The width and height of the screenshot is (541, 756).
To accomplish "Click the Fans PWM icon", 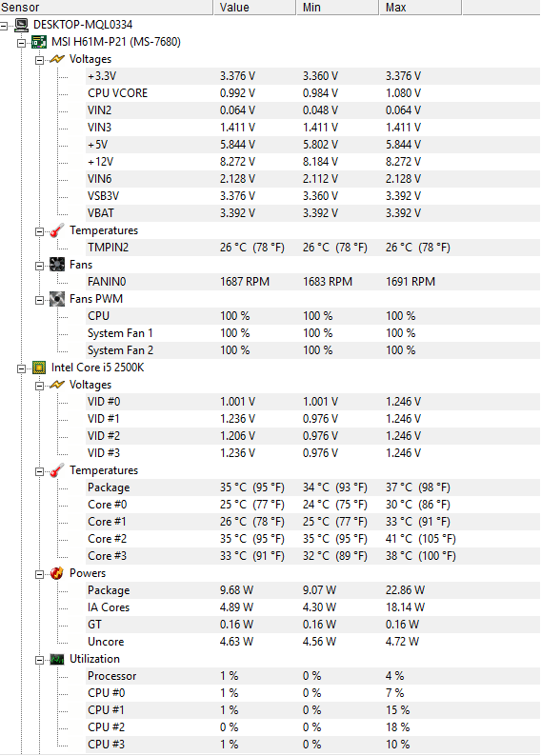I will pyautogui.click(x=57, y=299).
